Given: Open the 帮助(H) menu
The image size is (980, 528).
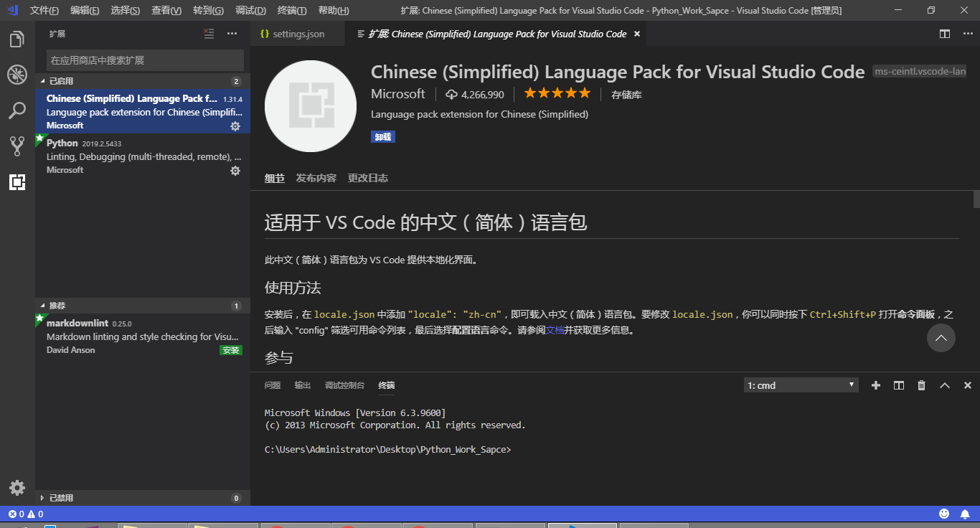Looking at the screenshot, I should coord(334,10).
